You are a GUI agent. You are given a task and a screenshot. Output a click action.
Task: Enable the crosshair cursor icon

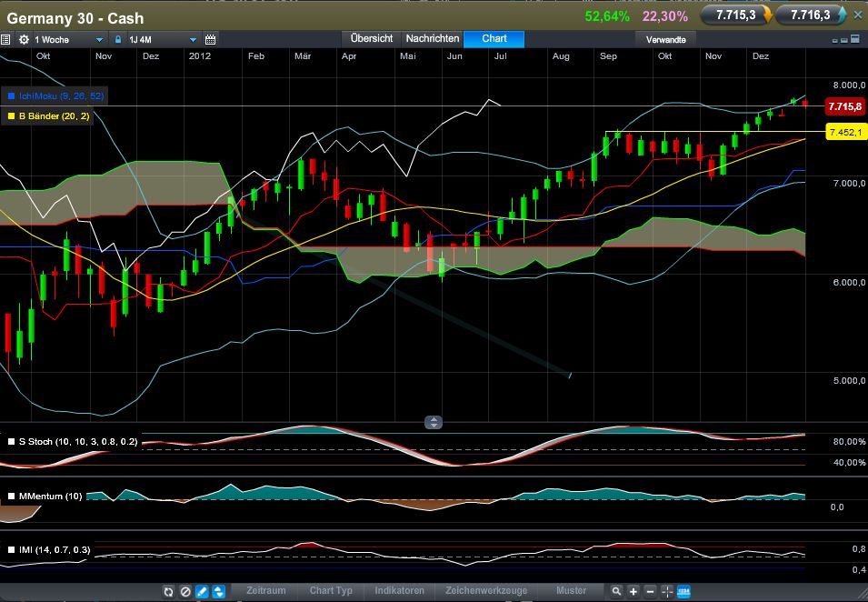point(667,591)
